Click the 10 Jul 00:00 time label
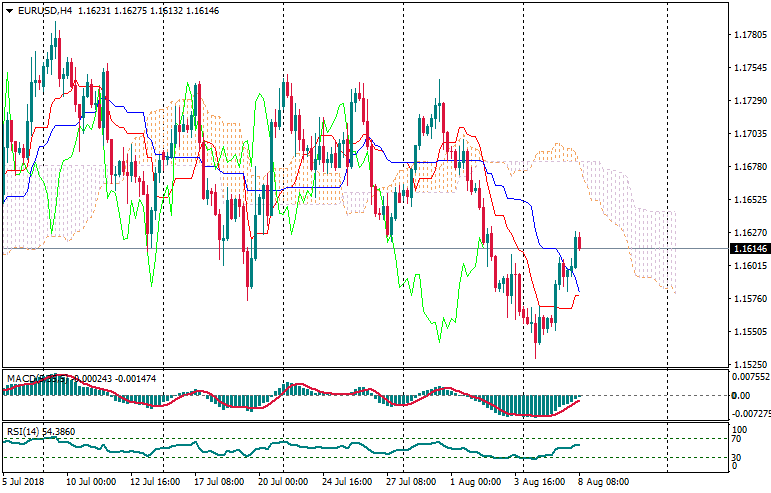 click(x=93, y=481)
